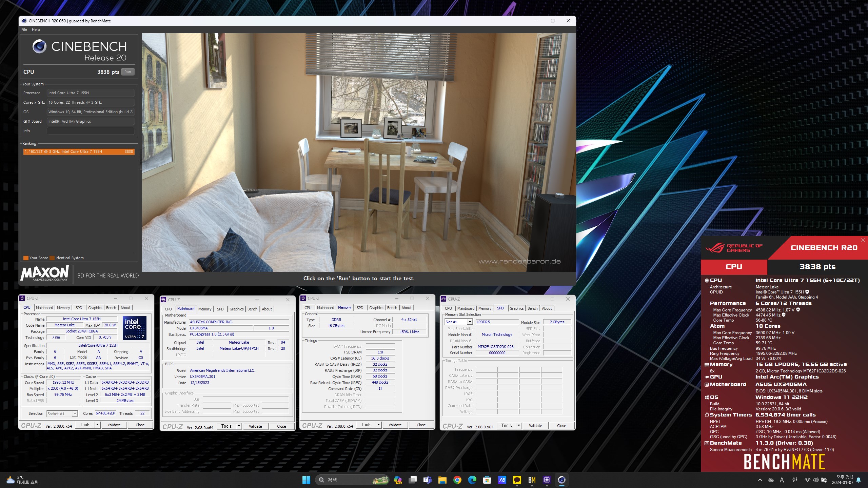
Task: Click BIOS version UX3405MA.301 field
Action: (x=239, y=377)
